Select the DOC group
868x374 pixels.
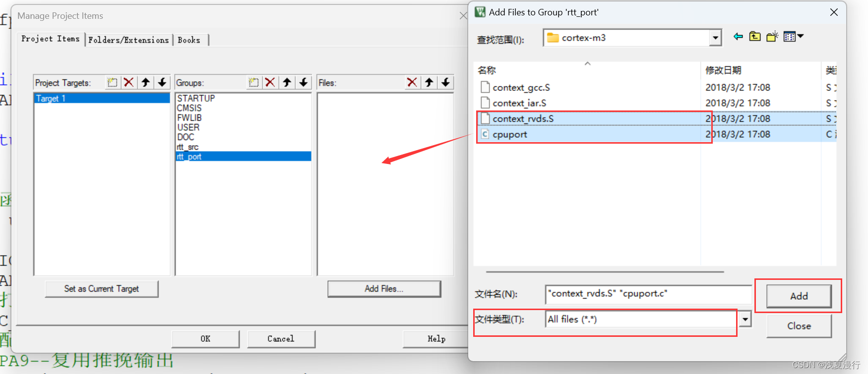click(186, 137)
